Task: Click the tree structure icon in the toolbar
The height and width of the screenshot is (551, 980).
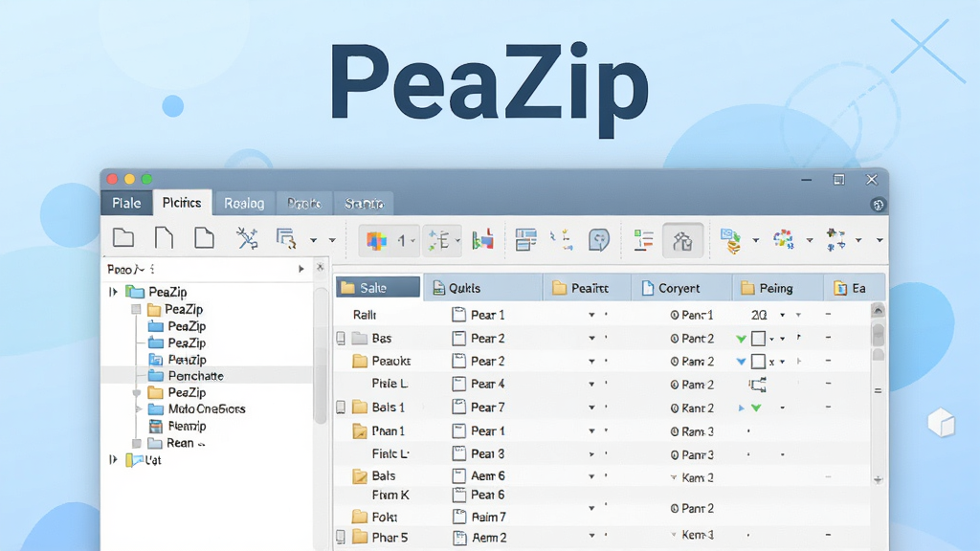Action: tap(438, 240)
